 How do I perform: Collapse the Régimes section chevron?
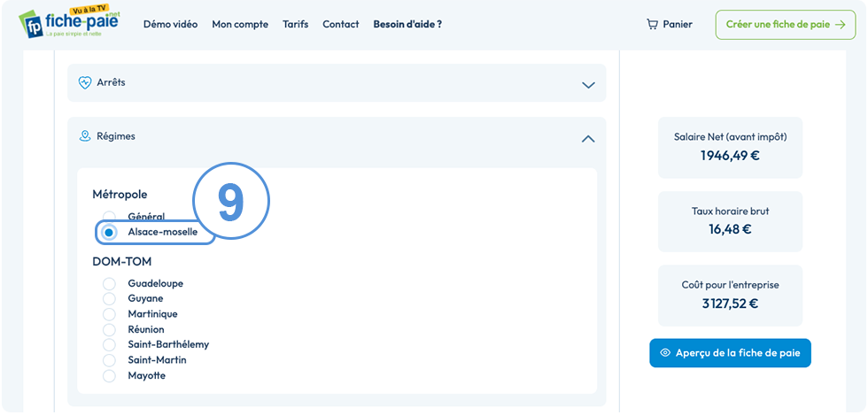(588, 139)
